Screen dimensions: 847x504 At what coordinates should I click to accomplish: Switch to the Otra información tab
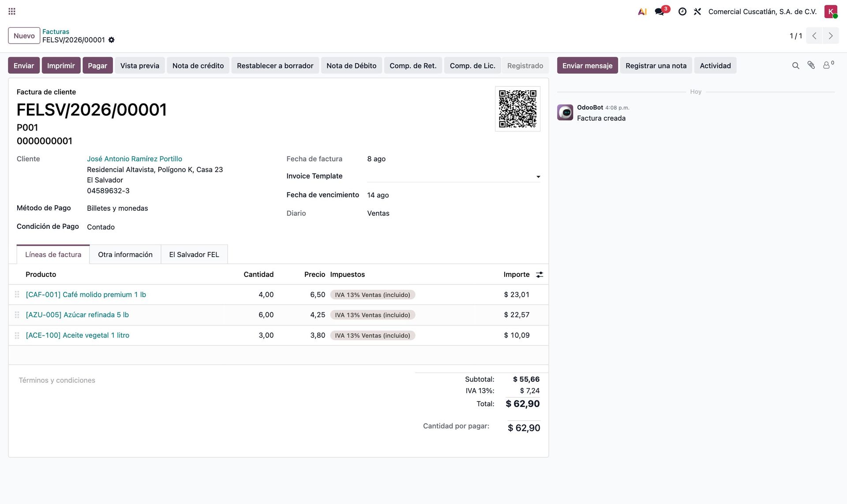[125, 254]
